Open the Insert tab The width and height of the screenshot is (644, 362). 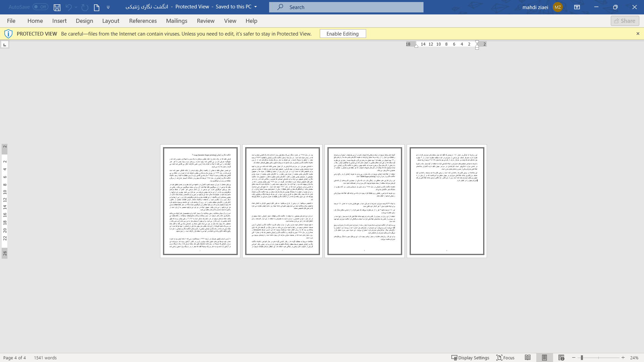click(x=59, y=21)
